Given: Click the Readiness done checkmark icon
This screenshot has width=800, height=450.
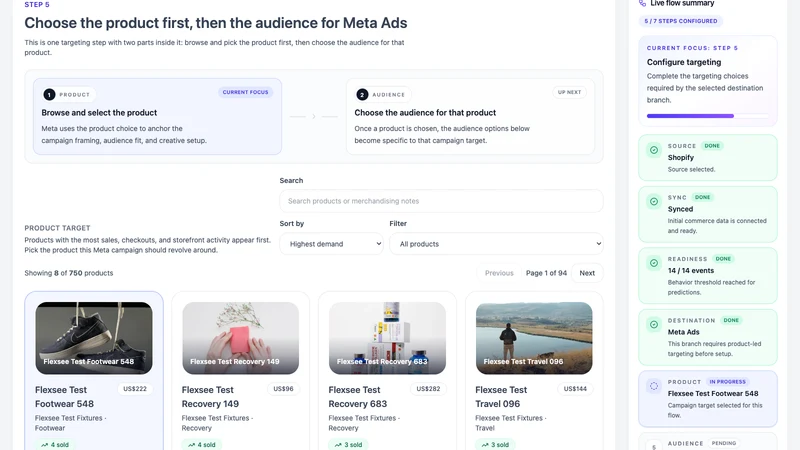Looking at the screenshot, I should 654,263.
